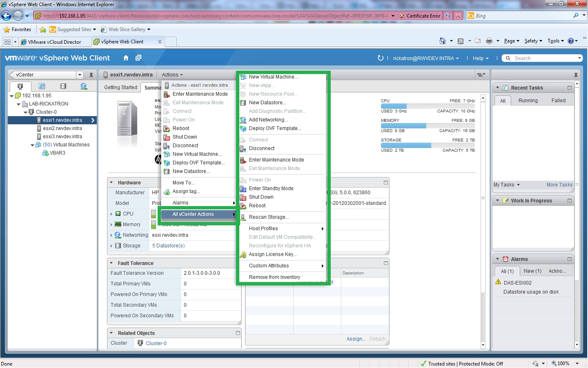Switch to the Failed tab in Recent Tasks
588x368 pixels.
click(558, 100)
